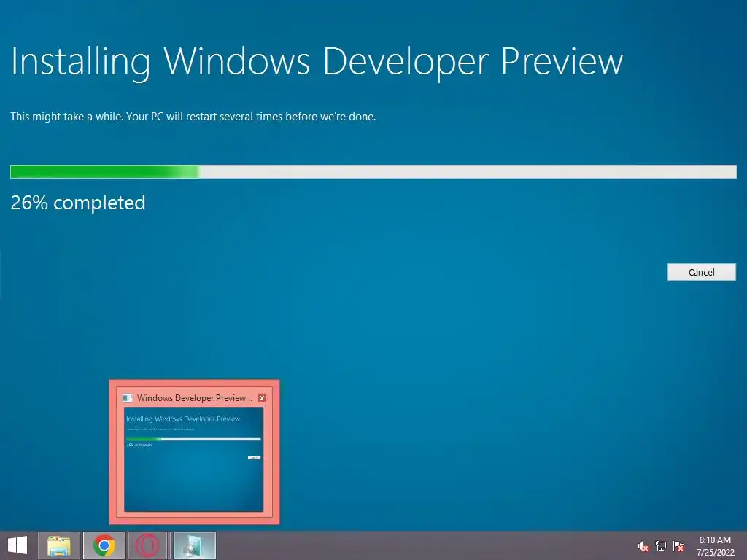
Task: Open the Windows Start button
Action: click(x=18, y=545)
